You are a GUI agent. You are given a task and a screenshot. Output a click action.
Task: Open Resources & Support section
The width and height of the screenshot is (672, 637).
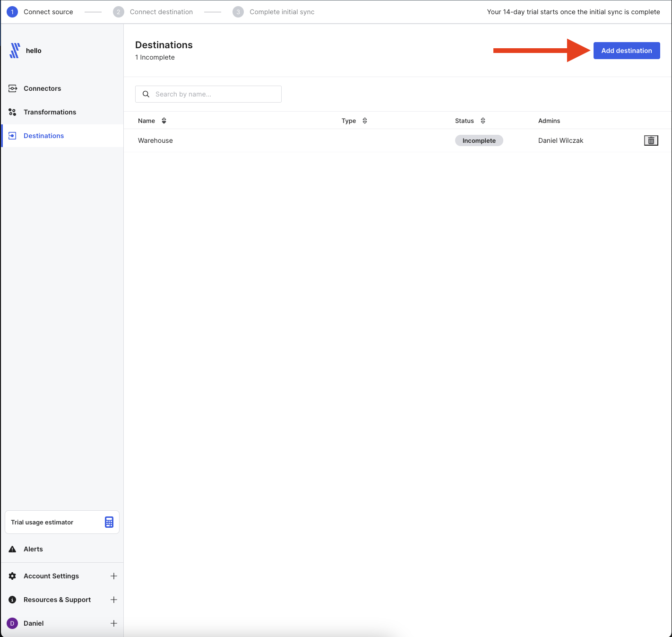(57, 600)
